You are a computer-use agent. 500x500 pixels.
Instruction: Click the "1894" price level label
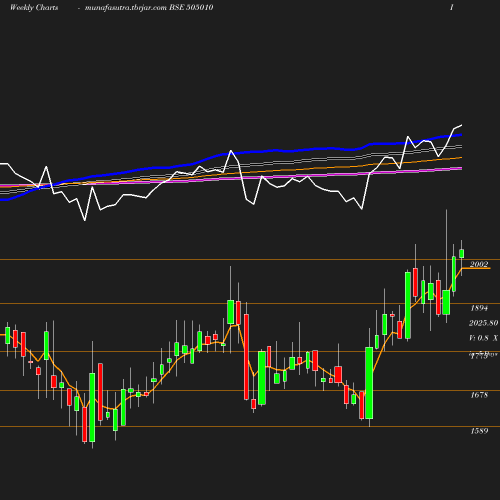click(x=479, y=308)
